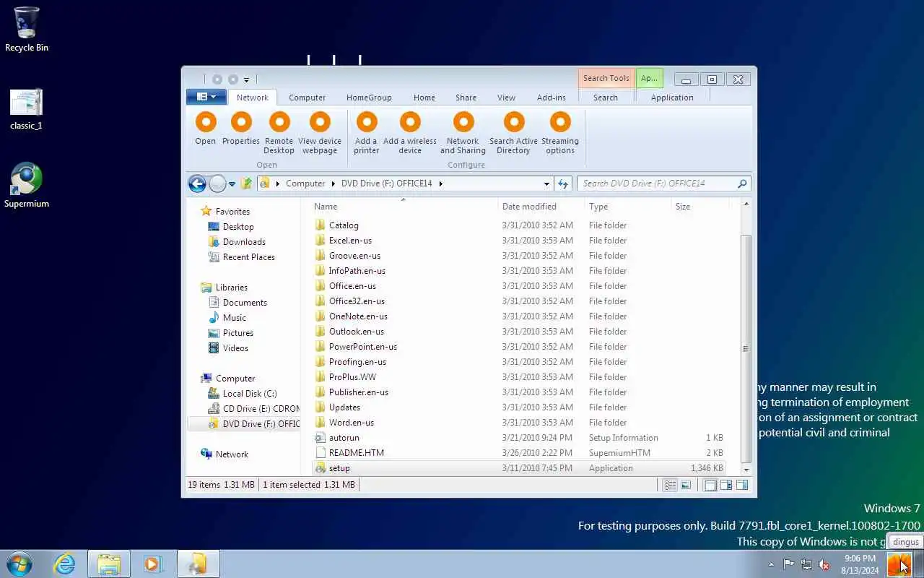924x578 pixels.
Task: Click the Open icon in the ribbon
Action: [206, 122]
